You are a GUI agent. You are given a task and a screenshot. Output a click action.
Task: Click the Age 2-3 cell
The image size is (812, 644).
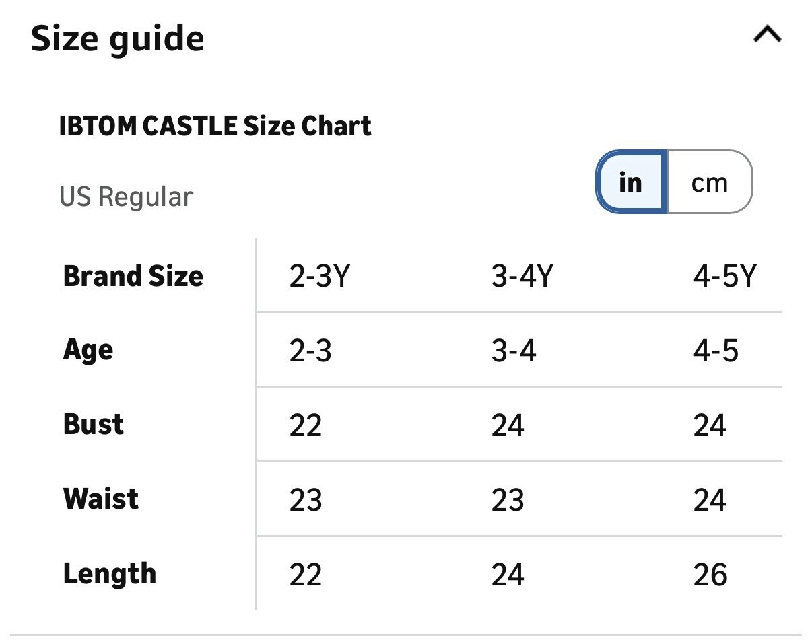coord(310,351)
